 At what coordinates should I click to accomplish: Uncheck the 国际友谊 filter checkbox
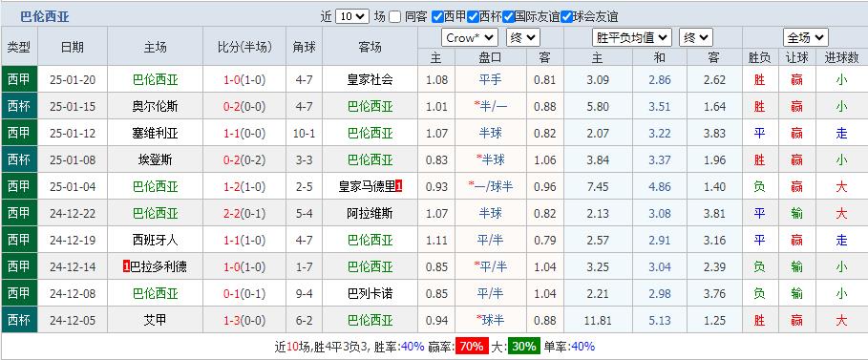508,16
